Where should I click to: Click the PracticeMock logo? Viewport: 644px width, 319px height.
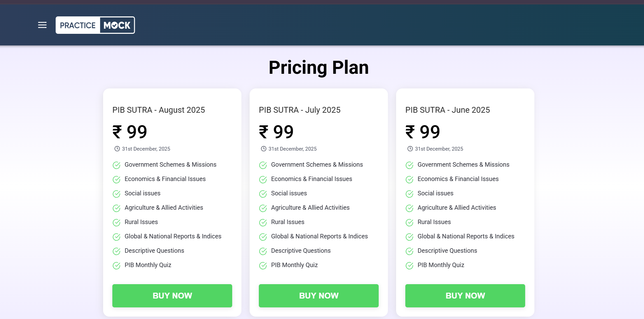95,25
